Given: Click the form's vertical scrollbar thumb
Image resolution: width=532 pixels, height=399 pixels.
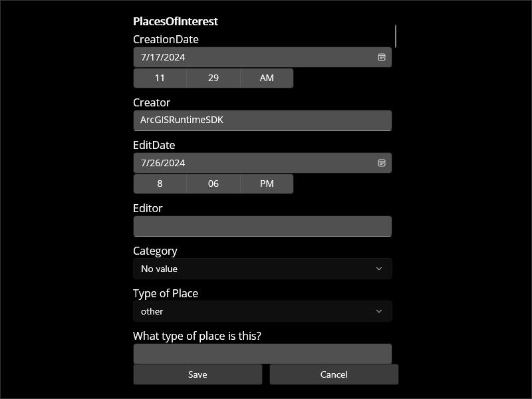Looking at the screenshot, I should [396, 36].
